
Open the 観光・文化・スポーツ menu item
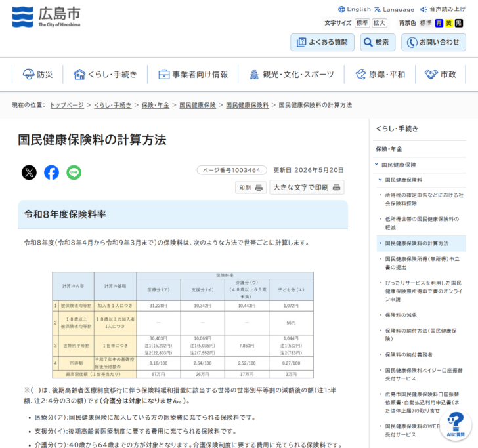pyautogui.click(x=292, y=74)
